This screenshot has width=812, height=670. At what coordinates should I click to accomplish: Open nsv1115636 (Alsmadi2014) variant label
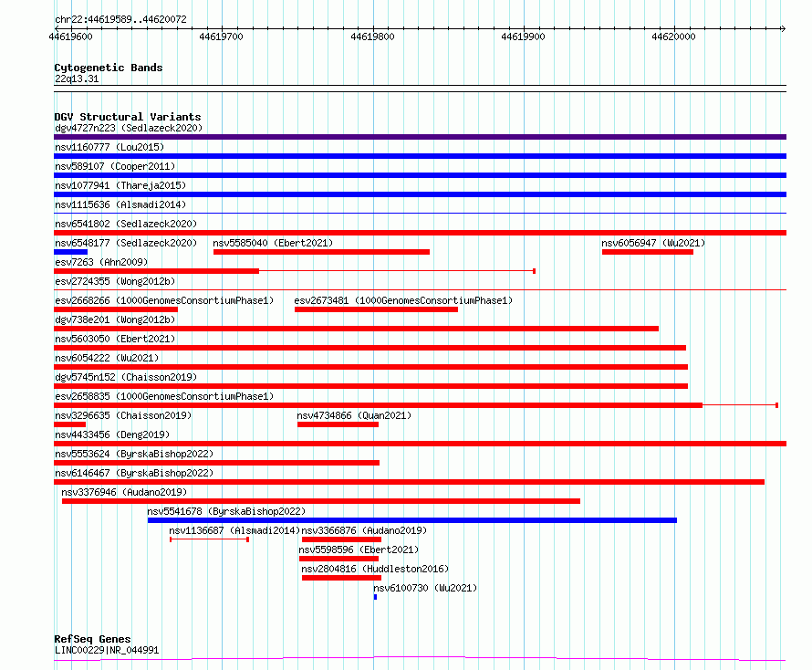[x=120, y=204]
